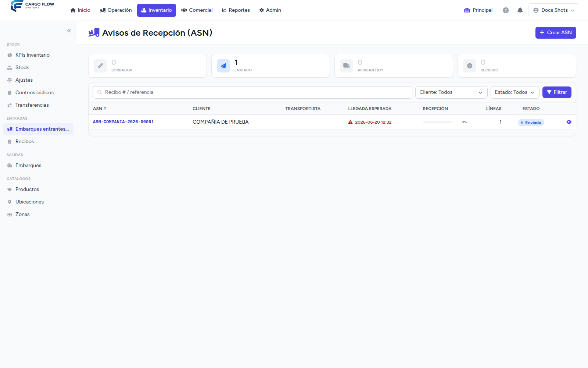Viewport: 588px width, 368px height.
Task: Select Embarques entrantes in sidebar
Action: 38,129
